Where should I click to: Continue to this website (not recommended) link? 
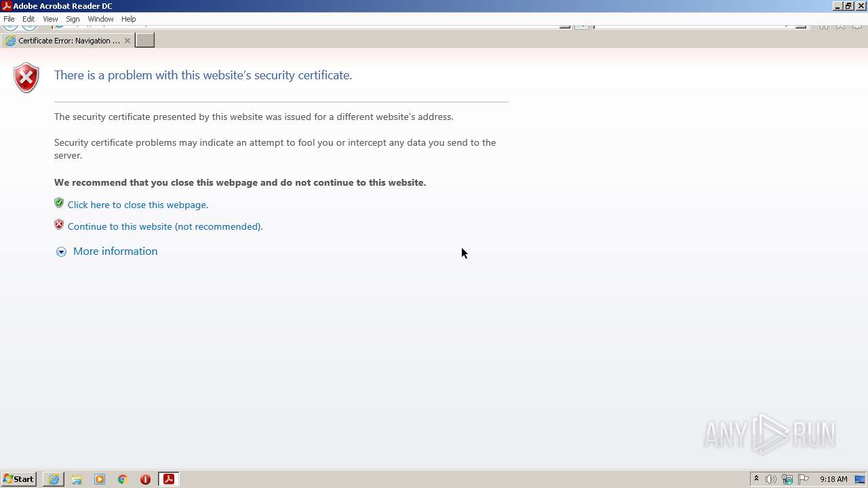point(165,226)
